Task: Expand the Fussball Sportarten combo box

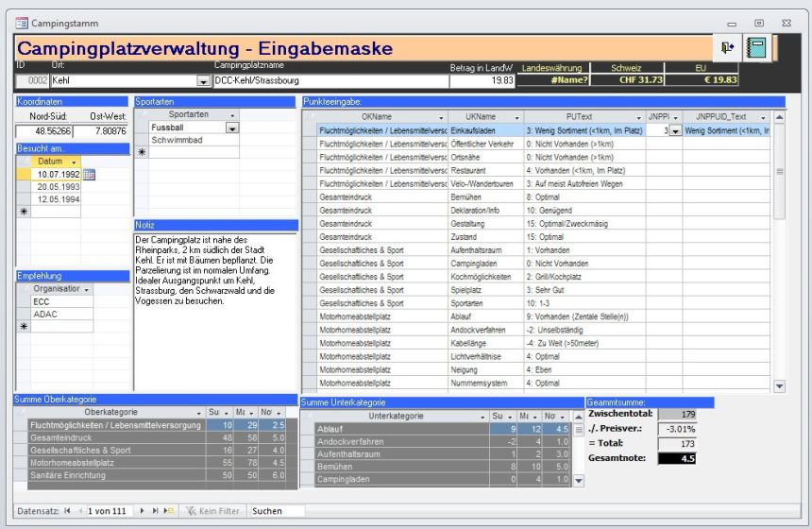Action: [232, 128]
